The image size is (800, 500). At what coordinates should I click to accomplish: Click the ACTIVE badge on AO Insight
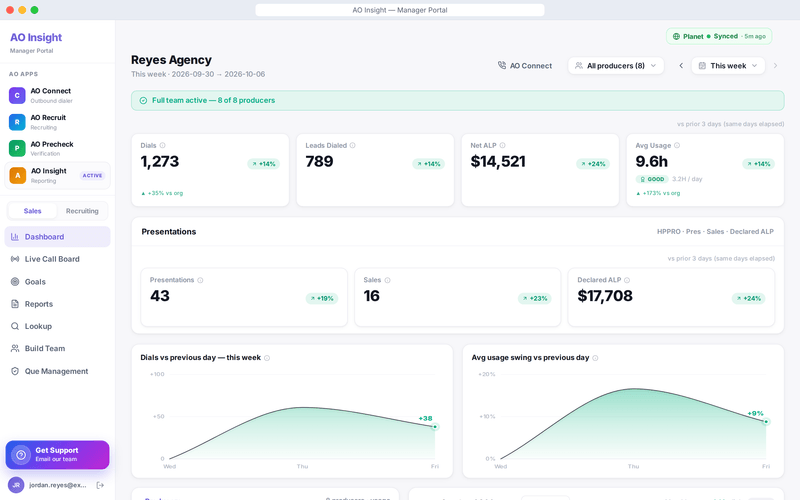click(92, 176)
